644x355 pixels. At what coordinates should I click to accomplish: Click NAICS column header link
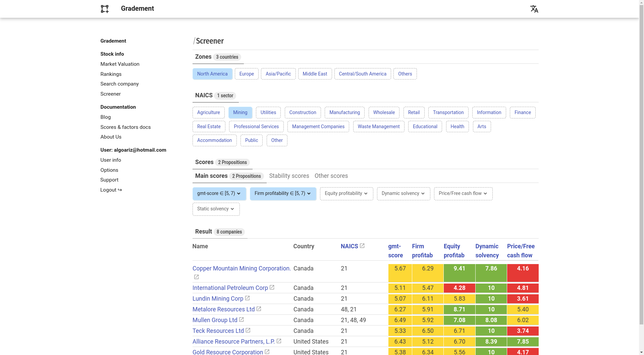pyautogui.click(x=349, y=246)
